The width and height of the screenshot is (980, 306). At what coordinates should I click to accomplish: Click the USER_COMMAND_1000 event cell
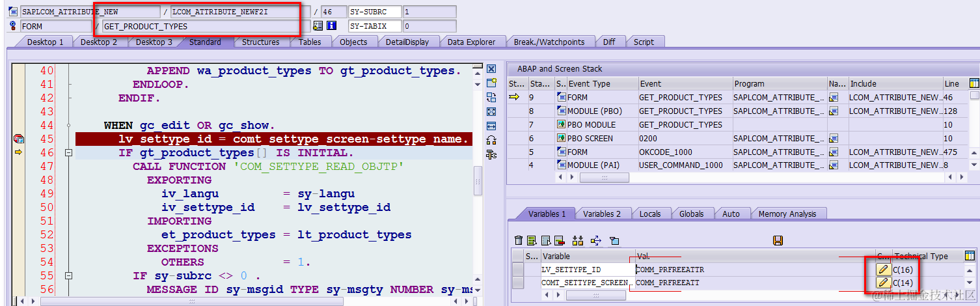coord(685,165)
